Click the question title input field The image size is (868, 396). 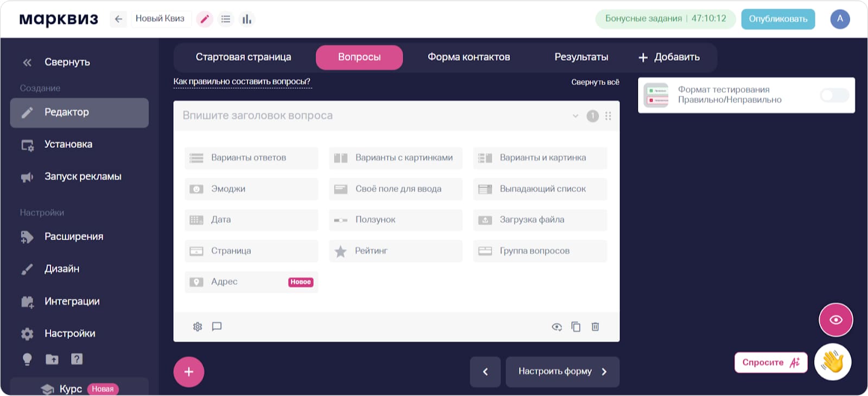tap(374, 116)
